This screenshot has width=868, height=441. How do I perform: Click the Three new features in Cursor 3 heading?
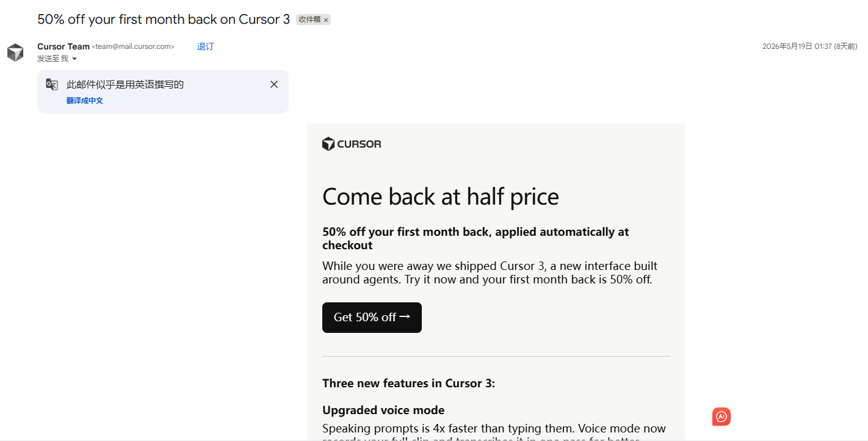pyautogui.click(x=409, y=384)
